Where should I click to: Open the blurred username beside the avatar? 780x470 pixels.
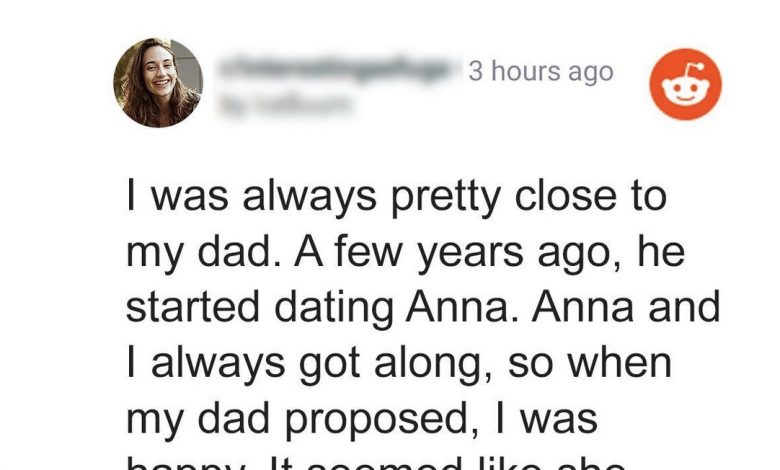336,70
